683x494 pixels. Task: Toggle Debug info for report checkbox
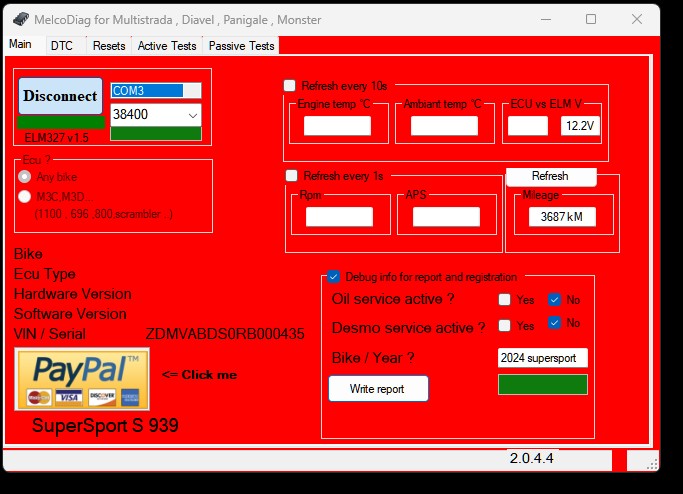334,277
